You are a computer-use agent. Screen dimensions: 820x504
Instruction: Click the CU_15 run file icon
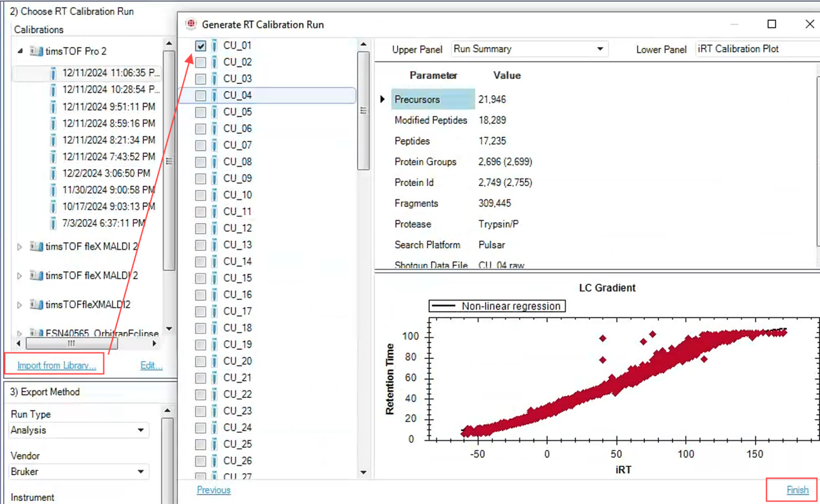tap(215, 278)
